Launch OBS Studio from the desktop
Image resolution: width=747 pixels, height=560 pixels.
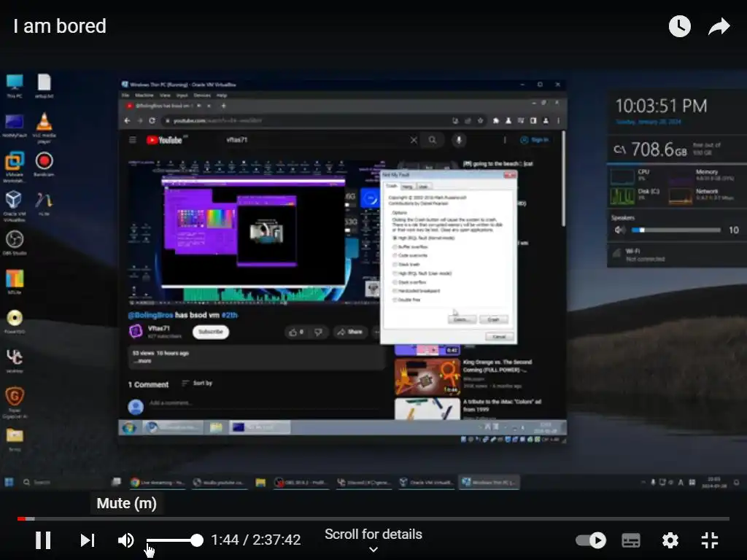coord(15,242)
